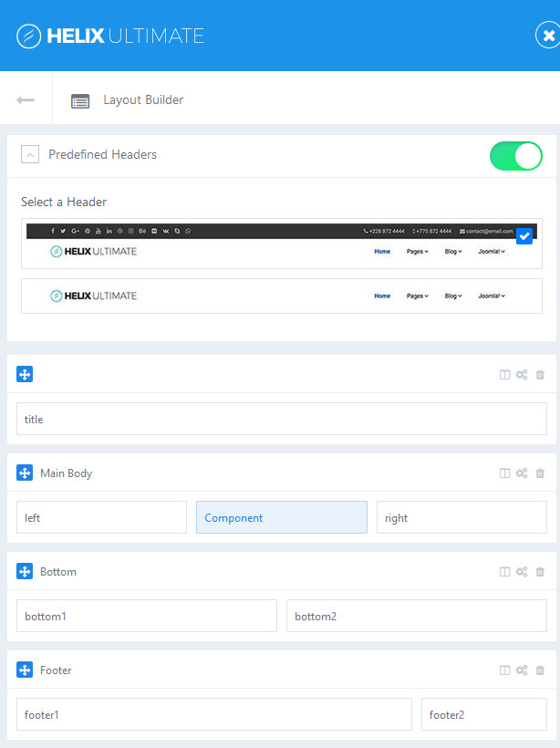Select the Component column in Main Body
This screenshot has width=560, height=748.
[x=281, y=517]
